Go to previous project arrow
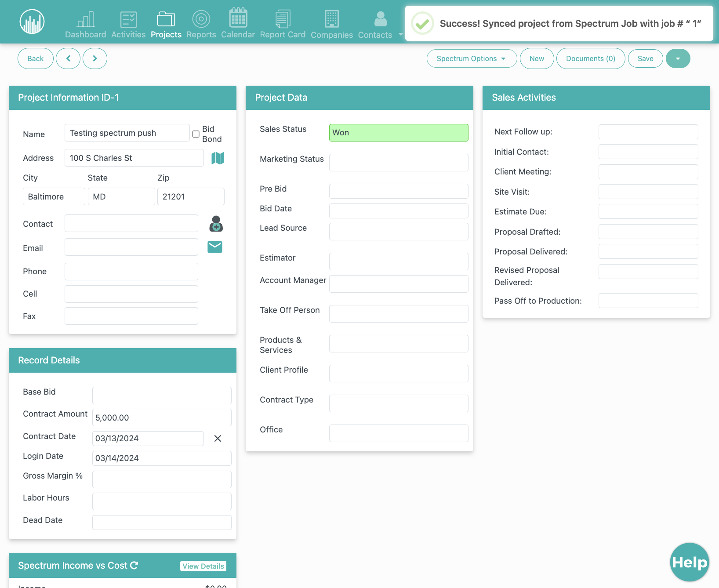Screen dimensions: 719x588 click(68, 58)
